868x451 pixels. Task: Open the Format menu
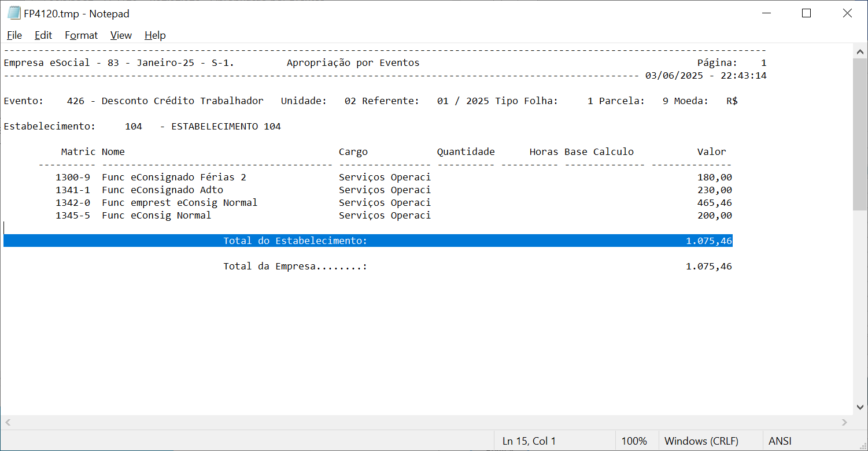click(x=81, y=35)
